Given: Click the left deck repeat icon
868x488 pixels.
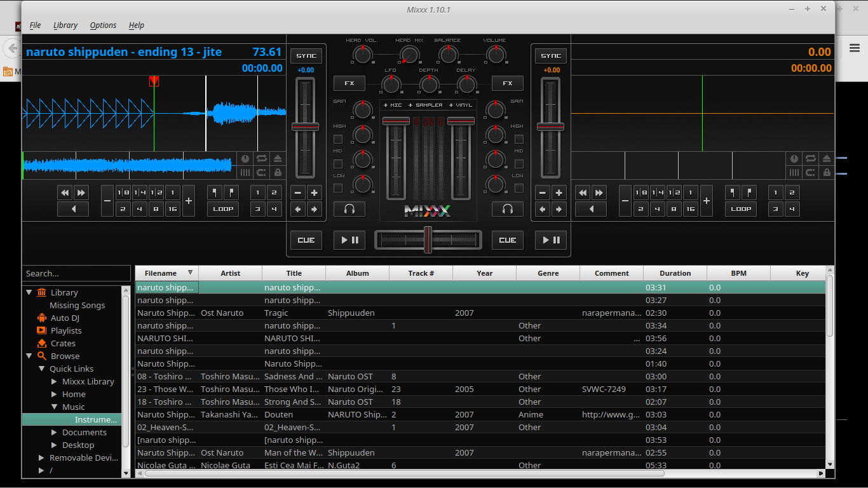Looking at the screenshot, I should 261,158.
